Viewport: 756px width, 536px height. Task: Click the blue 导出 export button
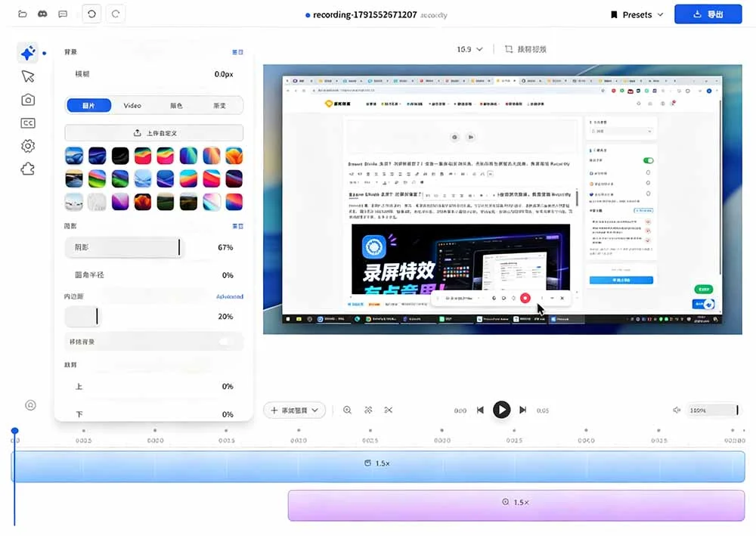(x=708, y=14)
